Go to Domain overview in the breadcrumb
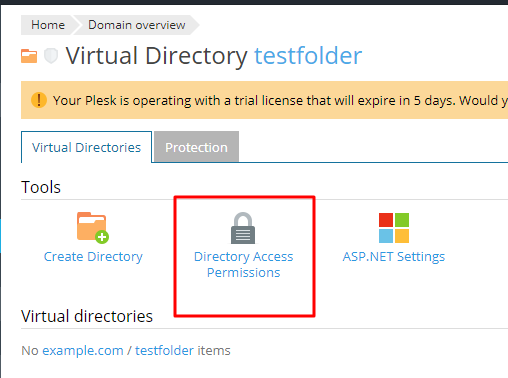The height and width of the screenshot is (378, 508). point(136,25)
